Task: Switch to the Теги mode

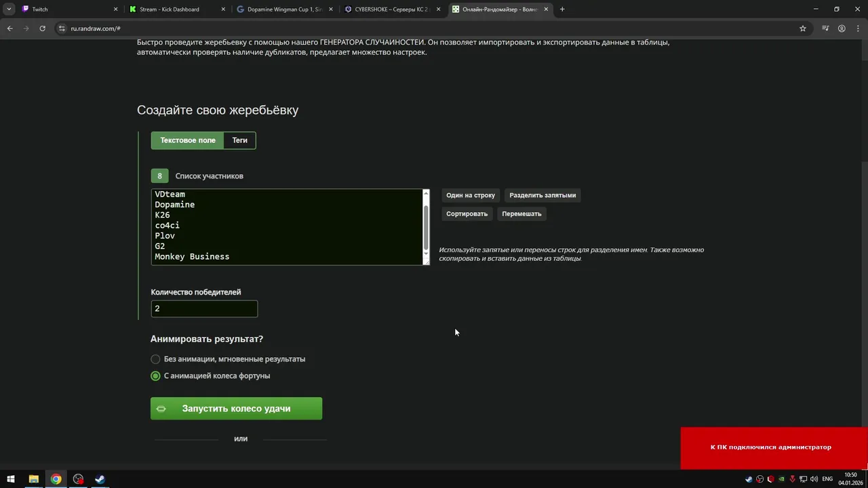Action: tap(240, 140)
